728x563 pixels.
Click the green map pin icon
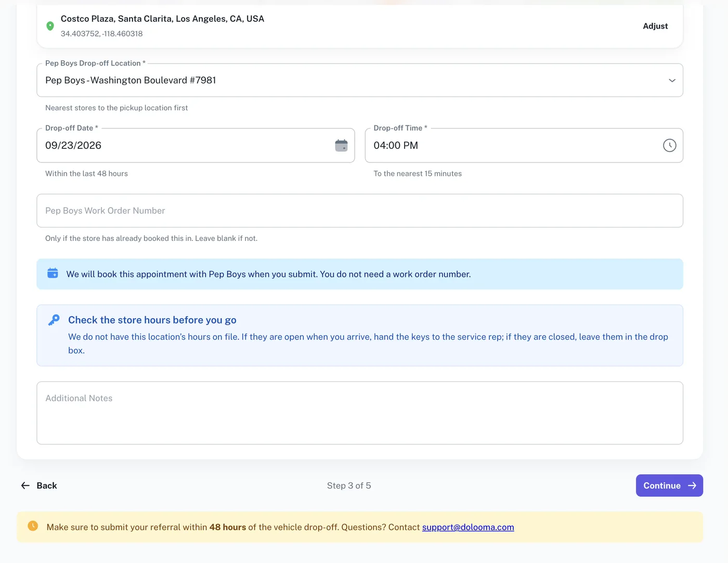point(50,26)
